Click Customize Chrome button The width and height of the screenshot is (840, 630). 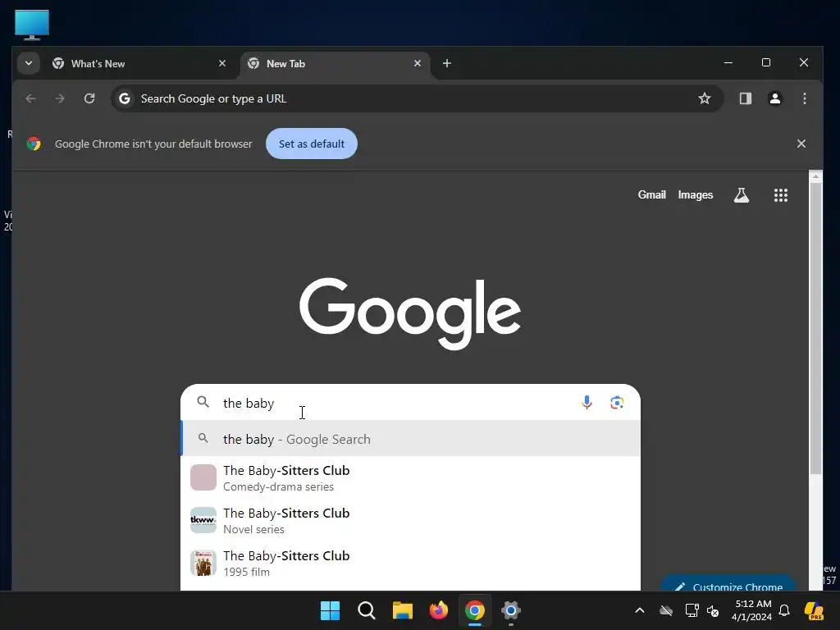point(728,585)
